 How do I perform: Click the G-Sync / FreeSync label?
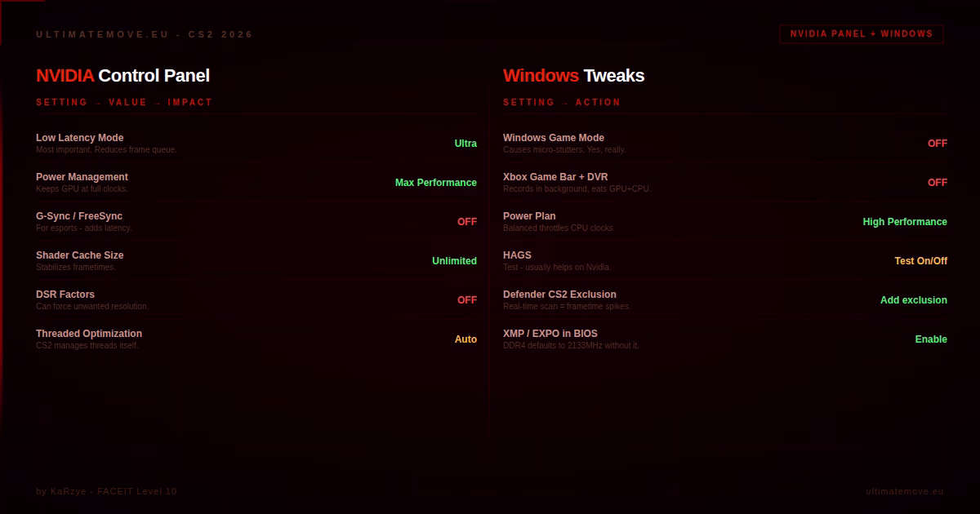click(x=79, y=216)
